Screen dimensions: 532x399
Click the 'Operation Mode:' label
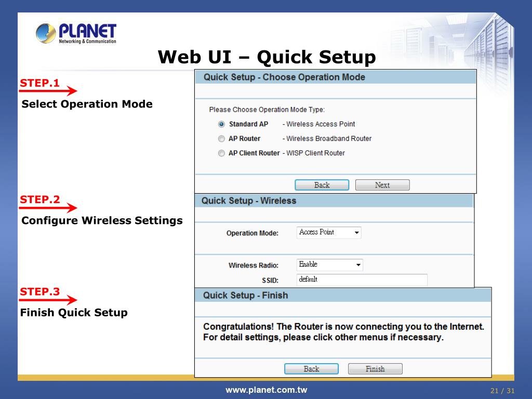252,233
